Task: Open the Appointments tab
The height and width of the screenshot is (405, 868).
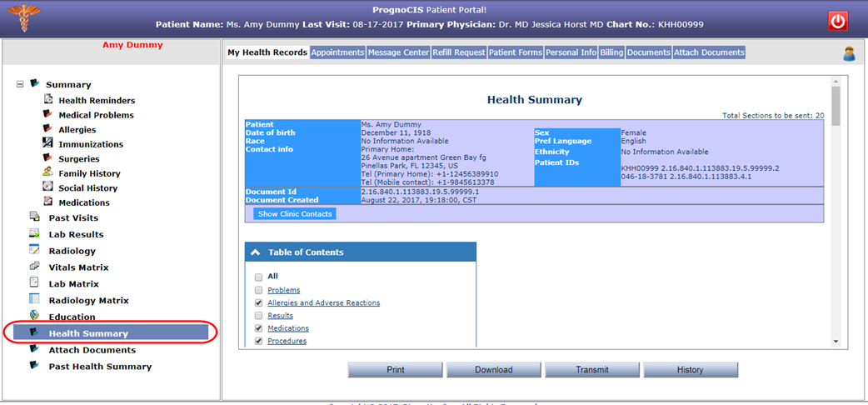Action: [x=337, y=52]
